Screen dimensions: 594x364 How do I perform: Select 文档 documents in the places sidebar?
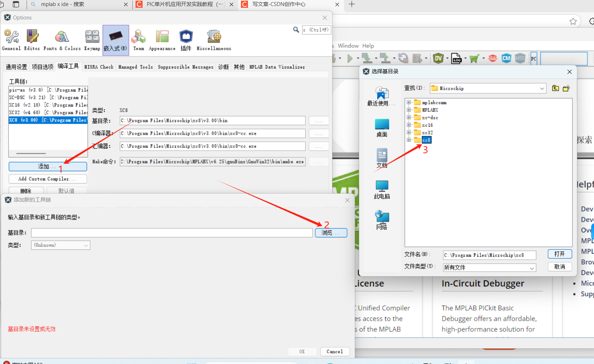pyautogui.click(x=382, y=158)
